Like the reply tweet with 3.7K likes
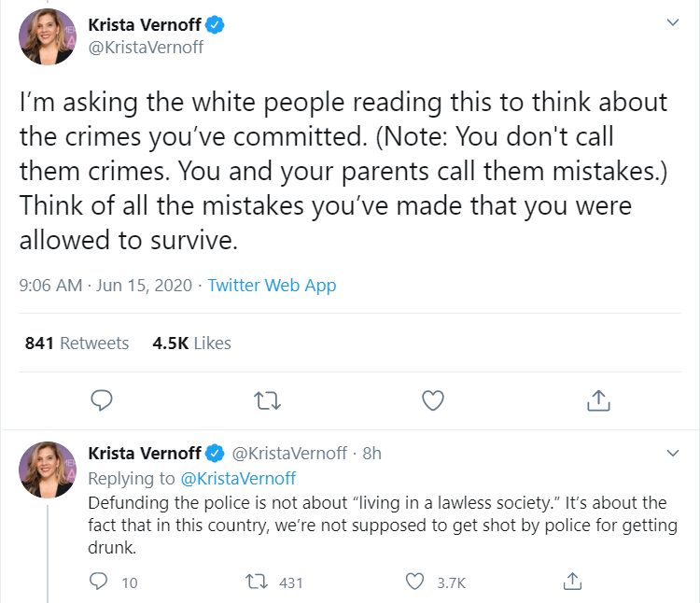 click(414, 582)
